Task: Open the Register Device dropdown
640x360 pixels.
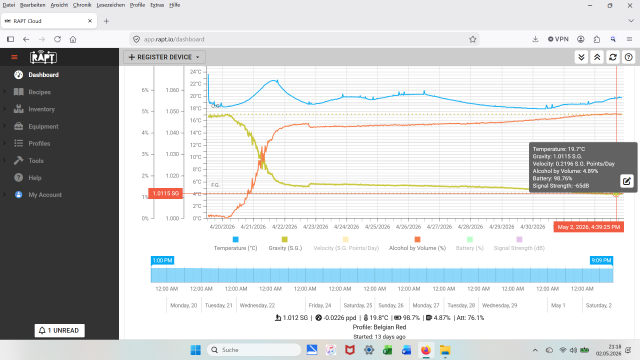Action: (x=164, y=57)
